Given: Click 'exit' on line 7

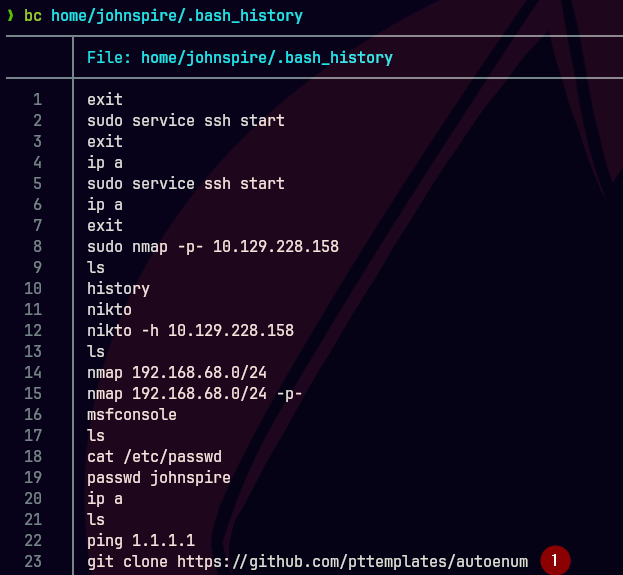Looking at the screenshot, I should point(105,226).
